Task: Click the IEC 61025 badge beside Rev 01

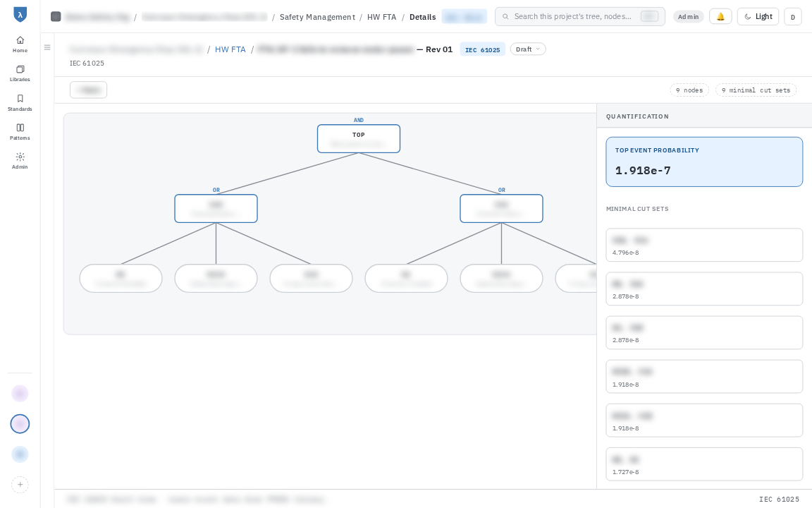Action: (x=483, y=50)
